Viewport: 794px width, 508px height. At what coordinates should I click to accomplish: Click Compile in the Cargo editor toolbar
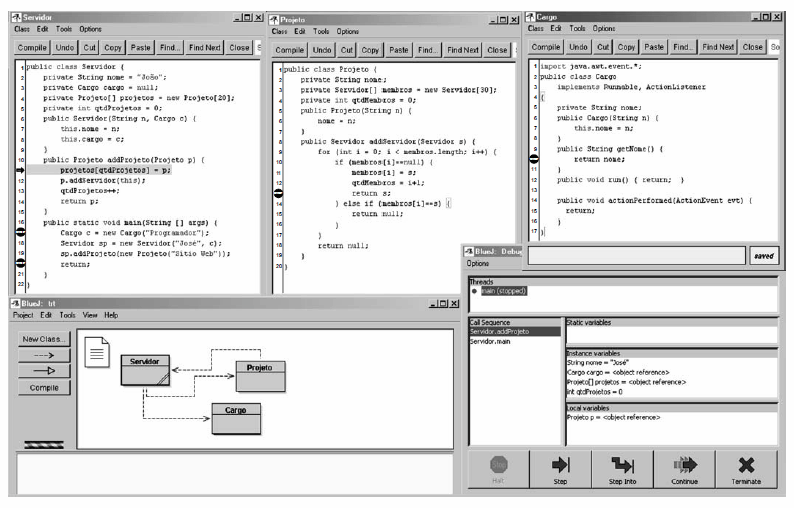click(x=546, y=47)
